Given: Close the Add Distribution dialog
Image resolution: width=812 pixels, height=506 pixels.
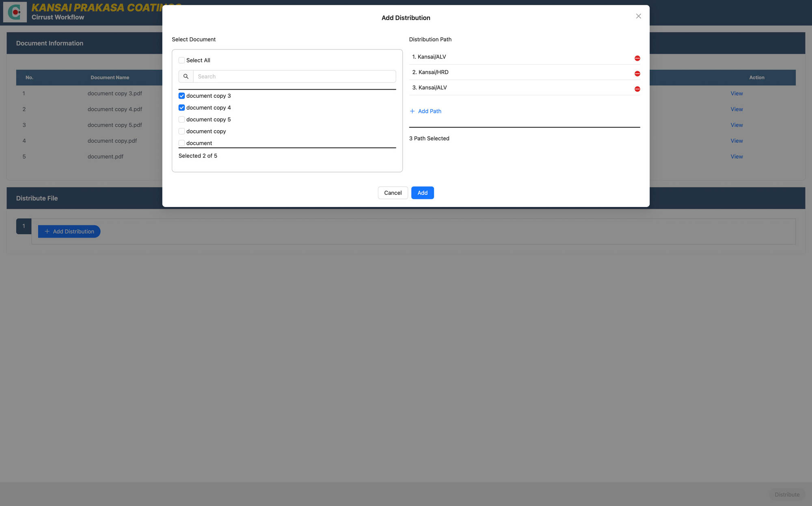Looking at the screenshot, I should point(638,16).
